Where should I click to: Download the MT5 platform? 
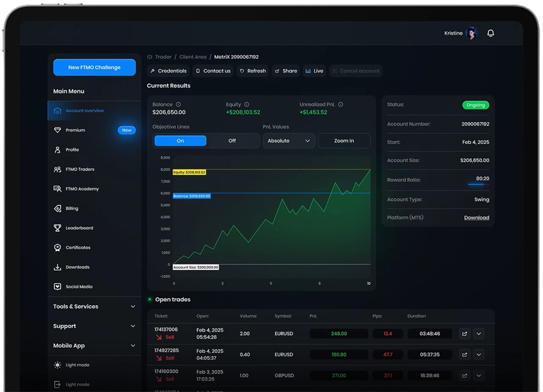point(476,218)
